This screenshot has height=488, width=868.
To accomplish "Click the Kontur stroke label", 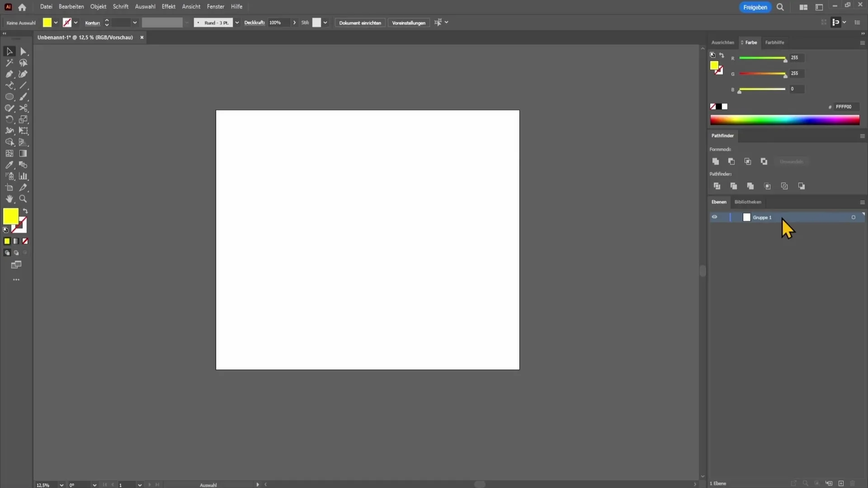I will (x=92, y=23).
